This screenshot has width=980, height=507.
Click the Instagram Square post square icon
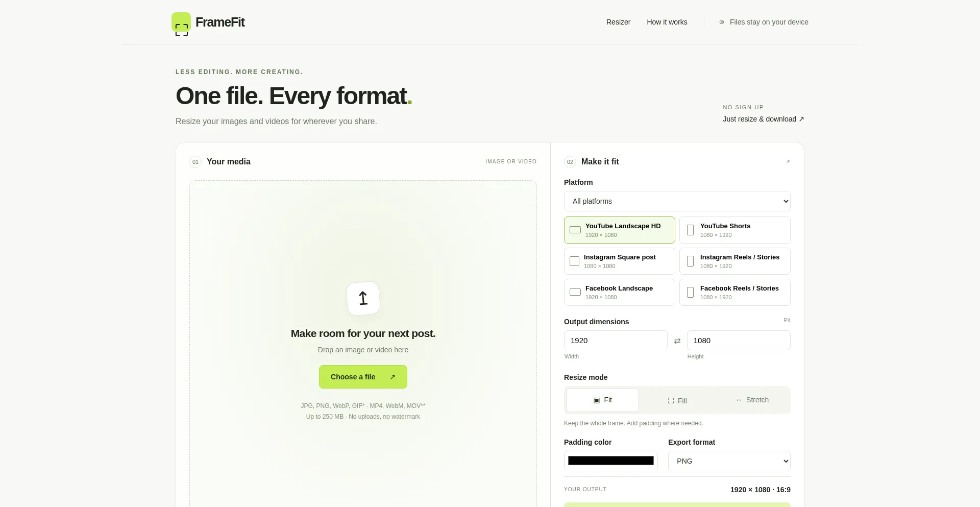574,261
